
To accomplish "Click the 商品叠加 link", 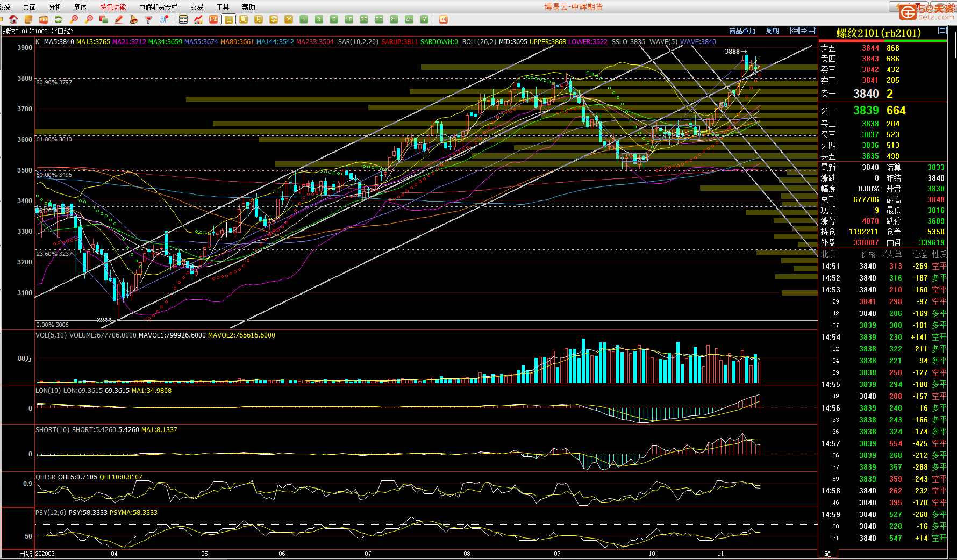I will [x=742, y=31].
